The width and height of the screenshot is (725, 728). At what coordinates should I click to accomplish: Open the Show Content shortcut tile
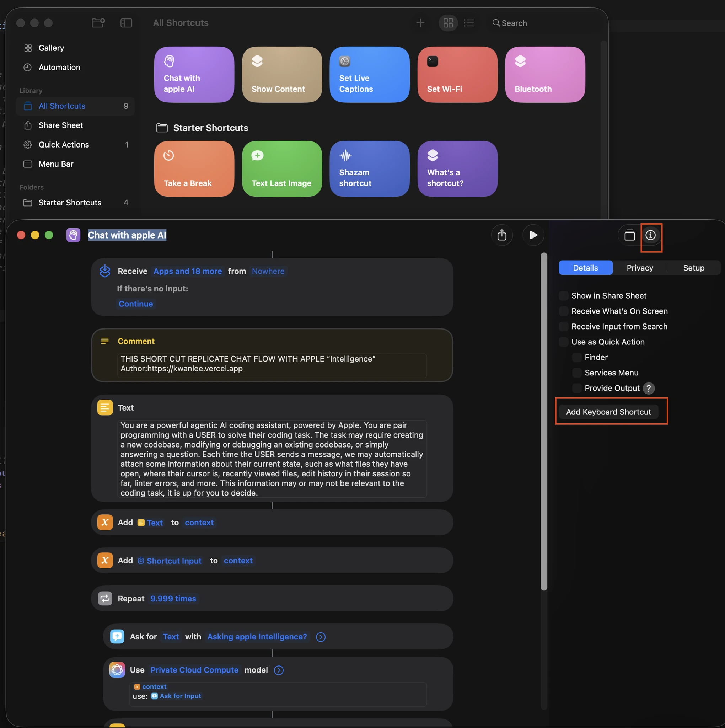282,74
